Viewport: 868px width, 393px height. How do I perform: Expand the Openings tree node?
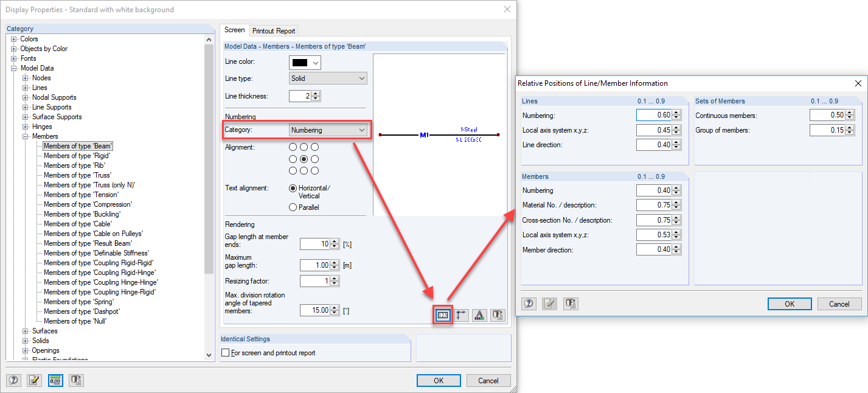point(26,350)
